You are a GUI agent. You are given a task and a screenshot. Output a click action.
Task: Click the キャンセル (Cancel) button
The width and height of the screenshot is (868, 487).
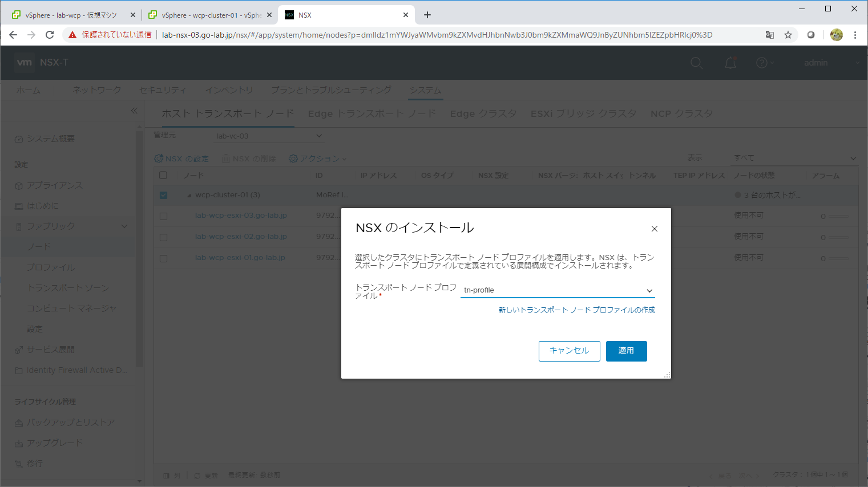(x=569, y=351)
